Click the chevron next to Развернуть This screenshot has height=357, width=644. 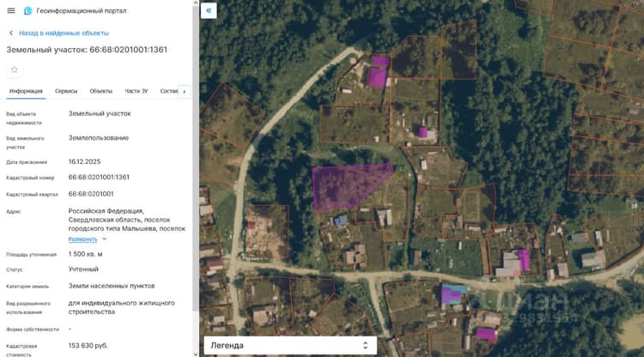click(x=104, y=239)
